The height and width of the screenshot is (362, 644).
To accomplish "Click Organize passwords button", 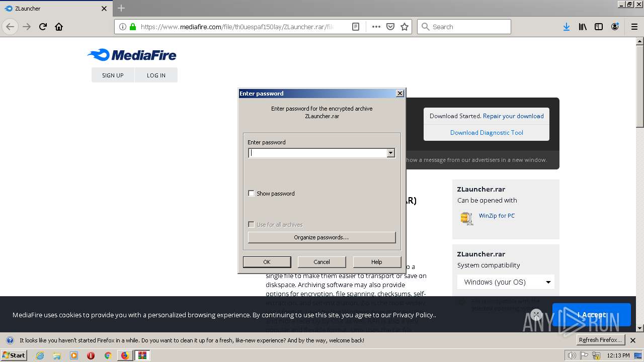I will (321, 237).
